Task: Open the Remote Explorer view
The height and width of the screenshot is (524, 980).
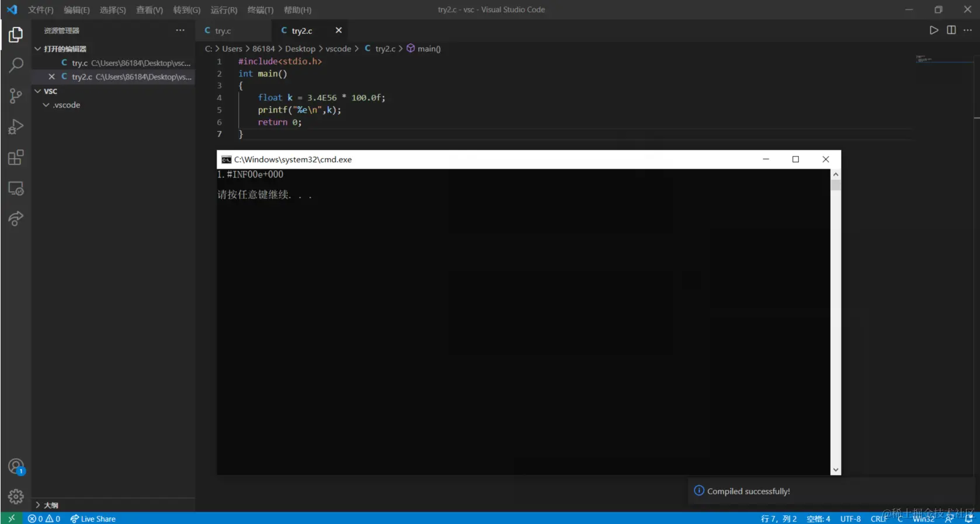Action: click(16, 188)
